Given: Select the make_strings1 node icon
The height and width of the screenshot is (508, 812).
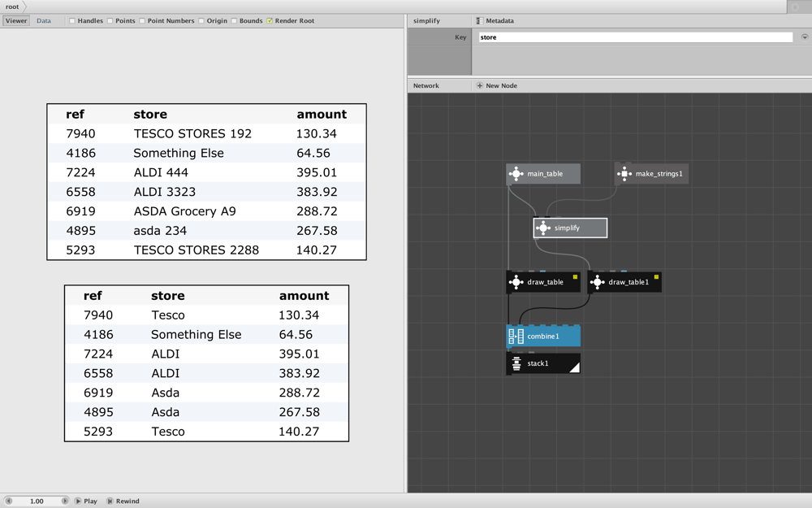Looking at the screenshot, I should click(624, 174).
